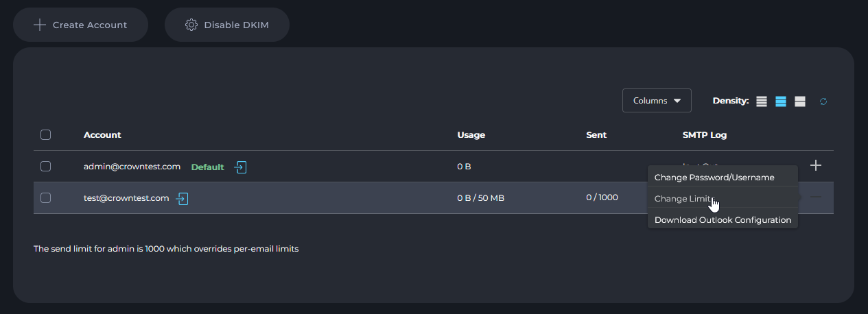
Task: Click the Usage column header
Action: pos(471,135)
